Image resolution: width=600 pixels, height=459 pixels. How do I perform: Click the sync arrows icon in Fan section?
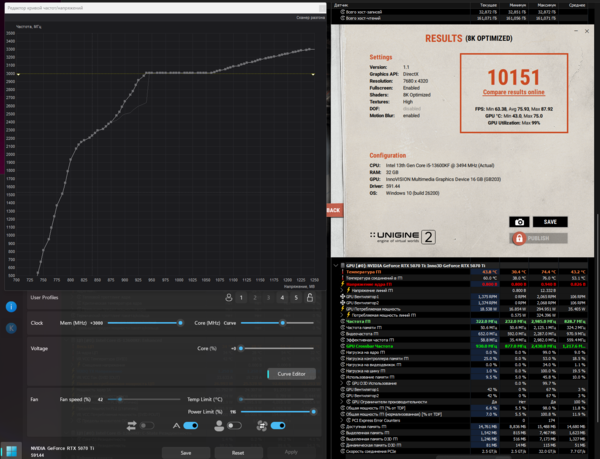(131, 426)
